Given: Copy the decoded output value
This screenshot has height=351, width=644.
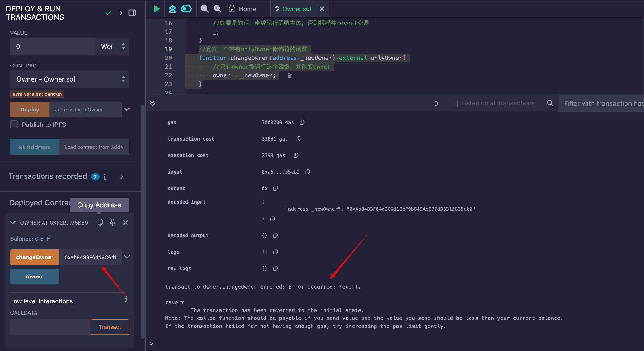Looking at the screenshot, I should [x=276, y=235].
